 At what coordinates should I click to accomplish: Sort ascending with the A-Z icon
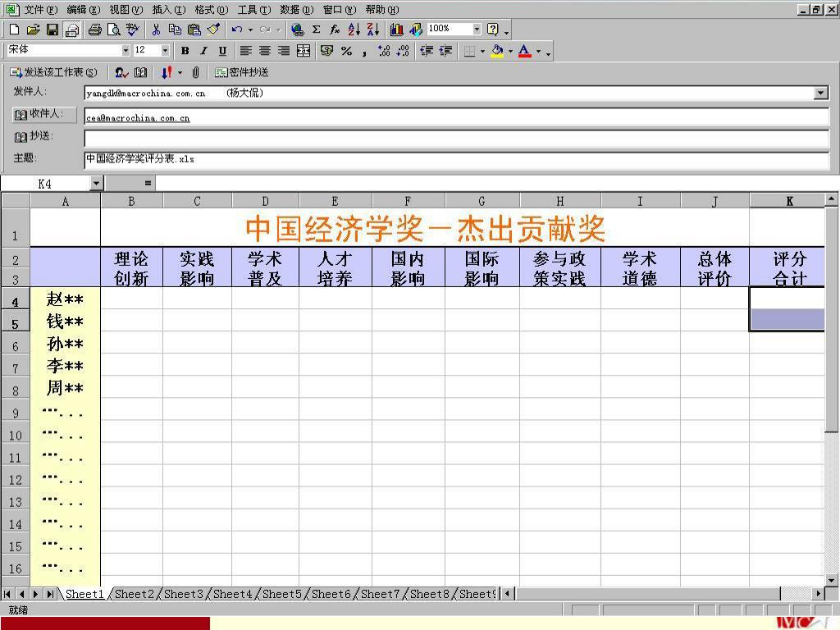(x=354, y=30)
